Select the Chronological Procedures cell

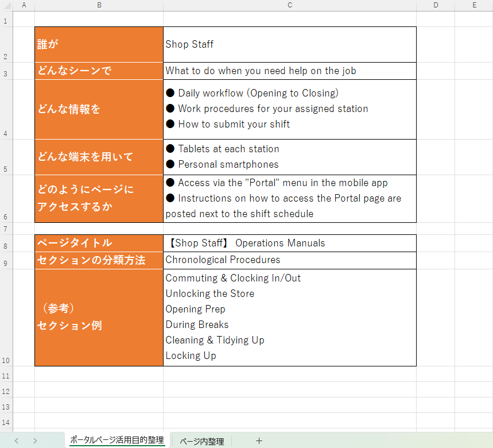(x=290, y=260)
